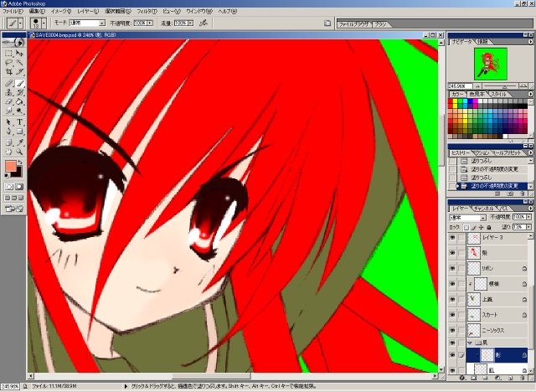This screenshot has height=392, width=536.
Task: Select the Rectangular Marquee tool
Action: (8, 54)
